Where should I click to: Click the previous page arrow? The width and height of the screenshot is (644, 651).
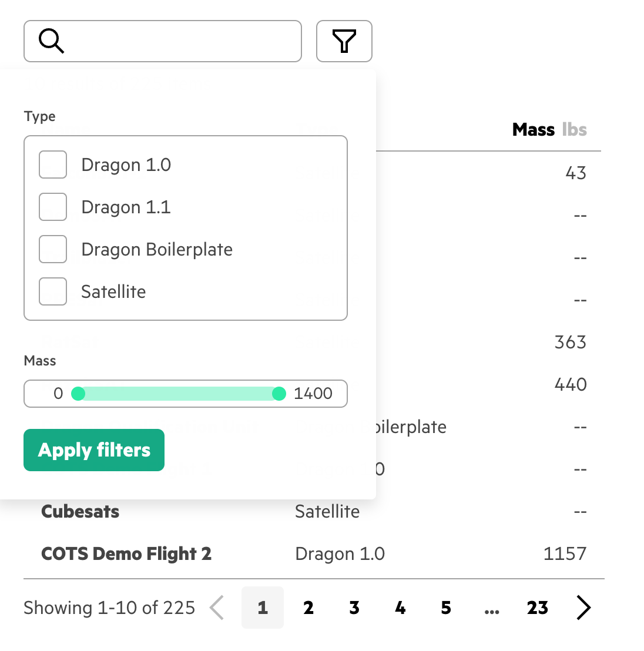coord(217,608)
